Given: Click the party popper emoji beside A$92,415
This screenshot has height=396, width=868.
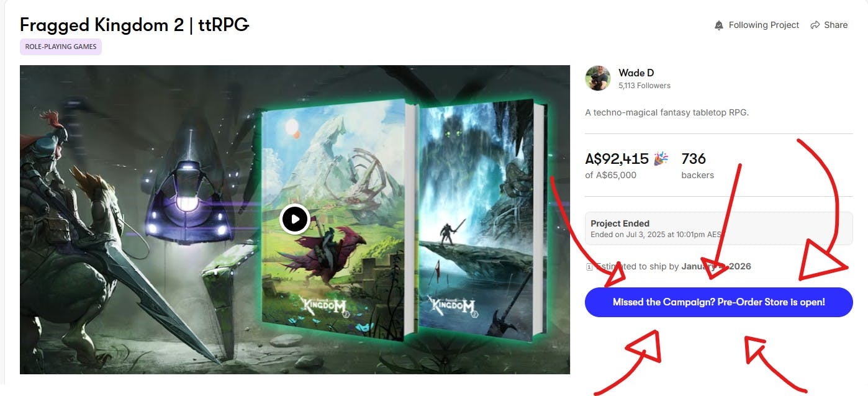Looking at the screenshot, I should point(661,159).
